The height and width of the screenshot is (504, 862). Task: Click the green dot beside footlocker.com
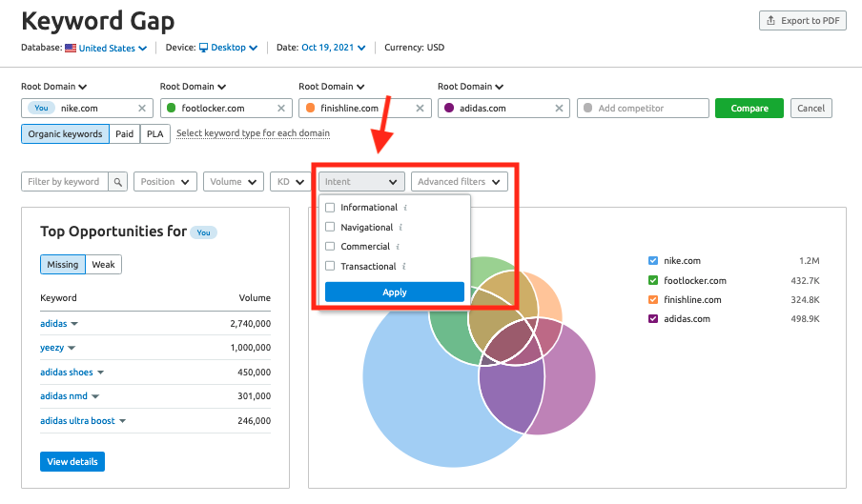point(171,109)
